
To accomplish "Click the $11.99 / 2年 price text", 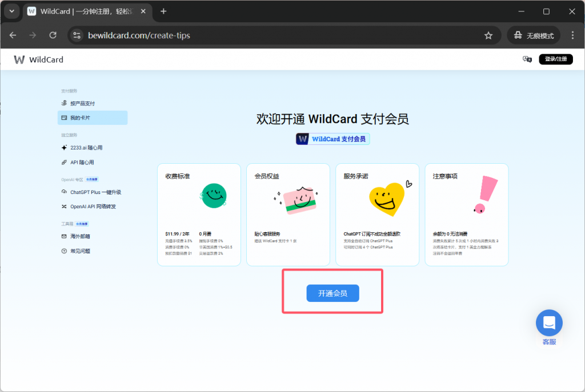I will click(177, 233).
